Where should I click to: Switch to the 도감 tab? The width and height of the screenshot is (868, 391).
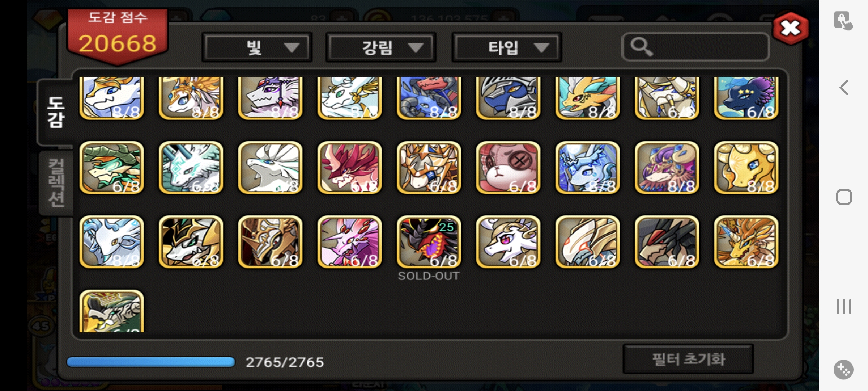56,112
